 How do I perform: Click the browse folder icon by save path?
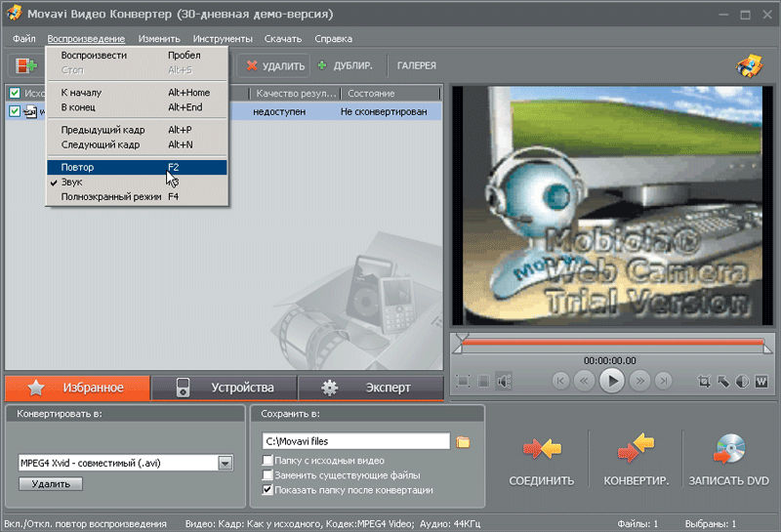click(464, 442)
